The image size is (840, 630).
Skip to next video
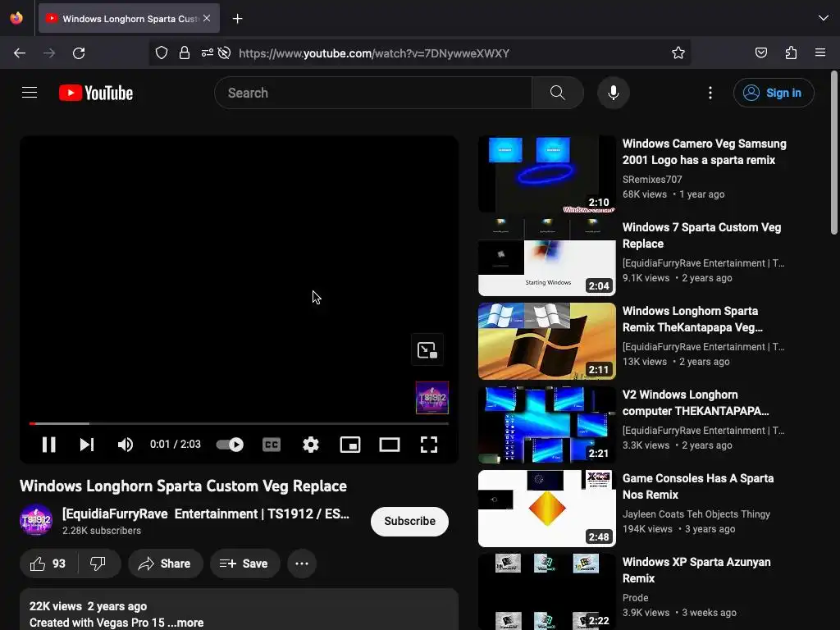tap(87, 445)
